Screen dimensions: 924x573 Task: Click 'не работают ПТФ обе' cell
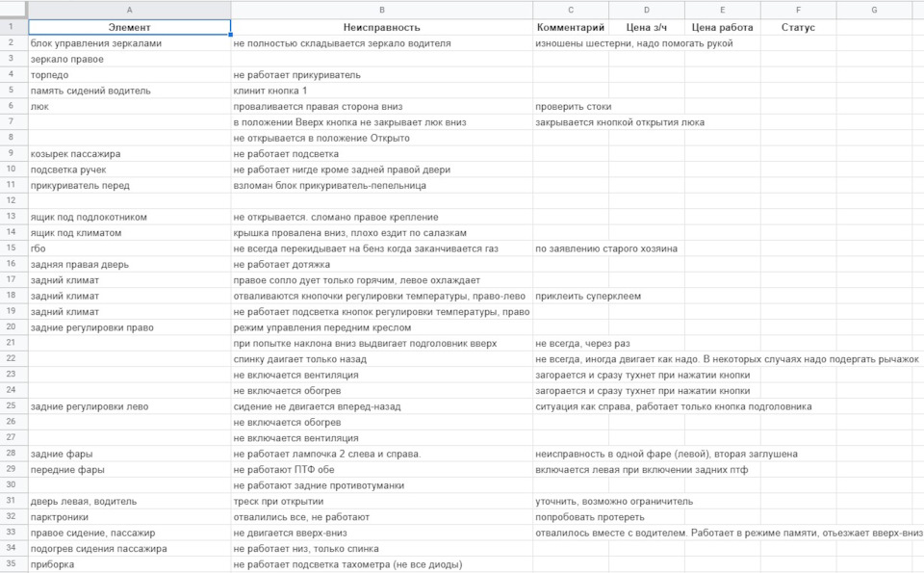pos(382,470)
